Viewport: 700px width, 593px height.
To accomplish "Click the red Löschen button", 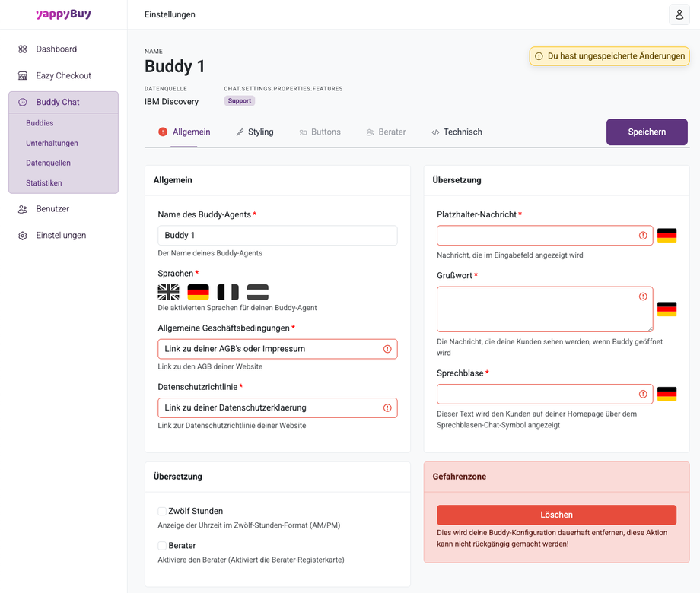I will (x=556, y=515).
